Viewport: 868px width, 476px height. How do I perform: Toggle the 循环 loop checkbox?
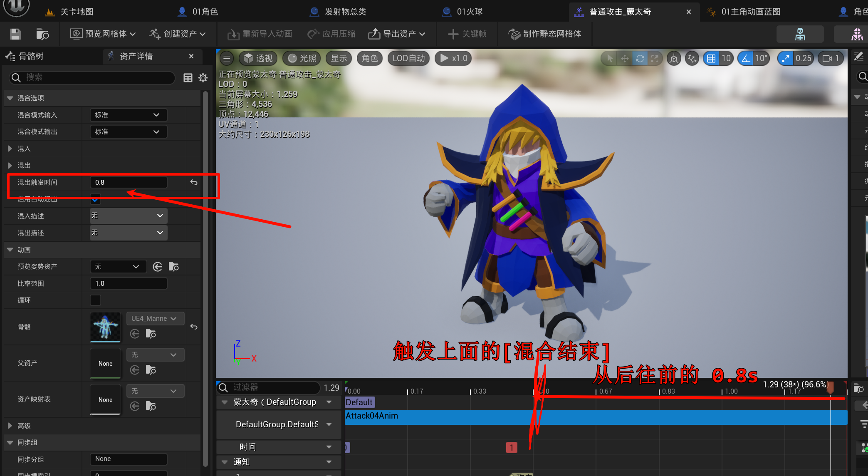tap(95, 300)
